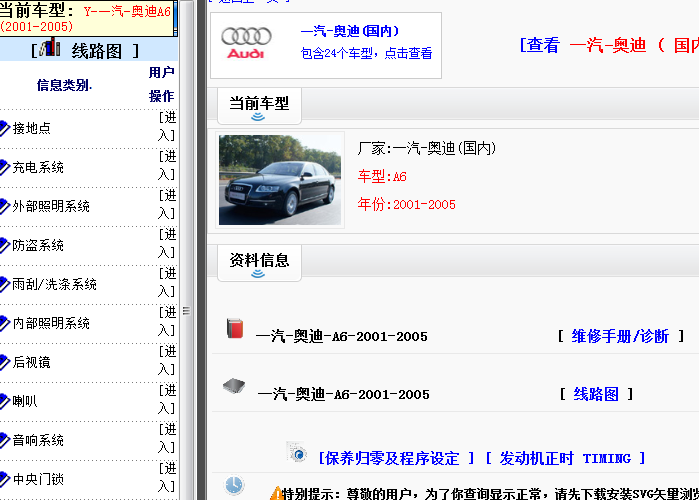Open the blue 线路图 link in 资料信息
Viewport: 699px width, 500px height.
pyautogui.click(x=596, y=394)
